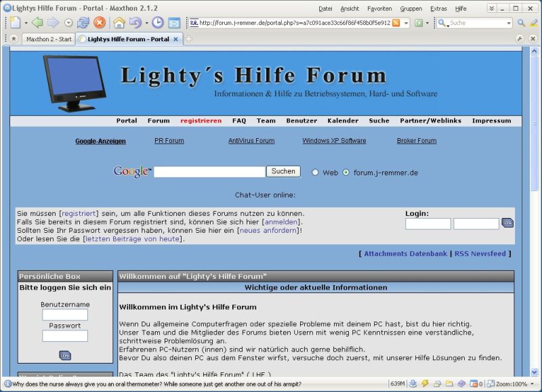542x392 pixels.
Task: Expand the address bar URL dropdown
Action: (x=406, y=23)
